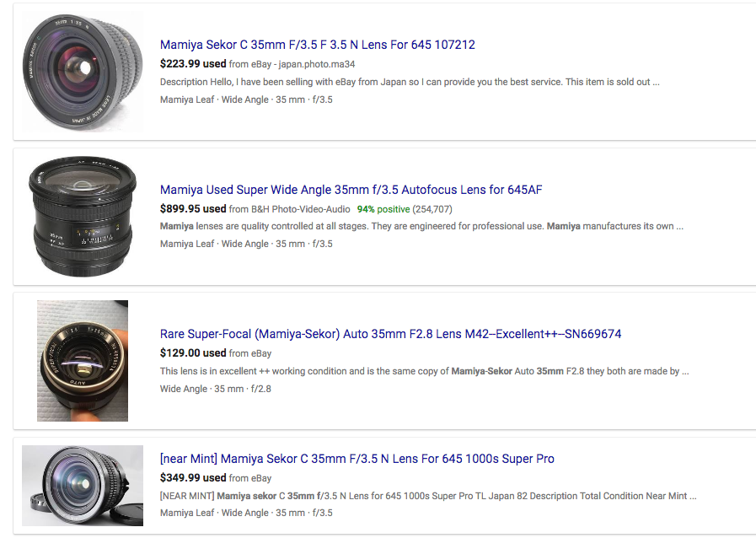756x538 pixels.
Task: Click the $899.95 autofocus lens thumbnail
Action: [83, 216]
